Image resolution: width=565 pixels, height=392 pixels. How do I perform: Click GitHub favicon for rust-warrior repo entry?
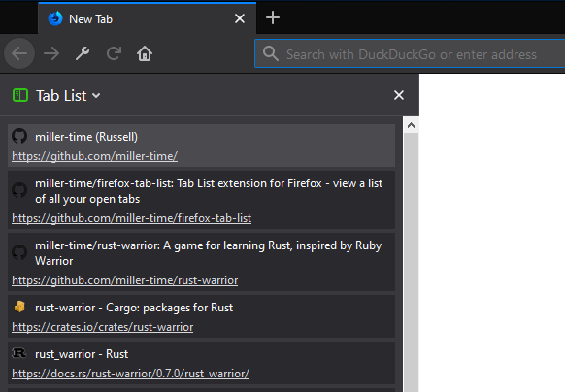19,252
